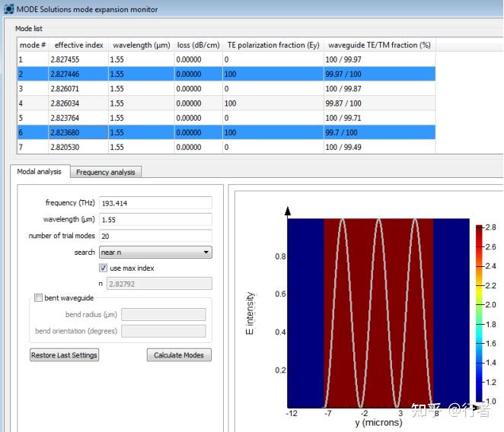Click the TE polarization fraction column header
Viewport: 504px width, 432px height.
point(273,45)
